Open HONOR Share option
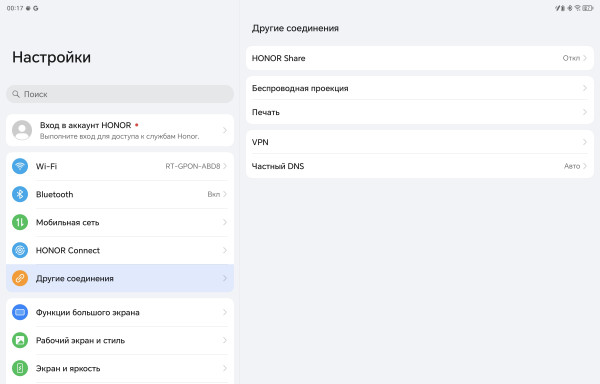600x384 pixels. pos(420,58)
